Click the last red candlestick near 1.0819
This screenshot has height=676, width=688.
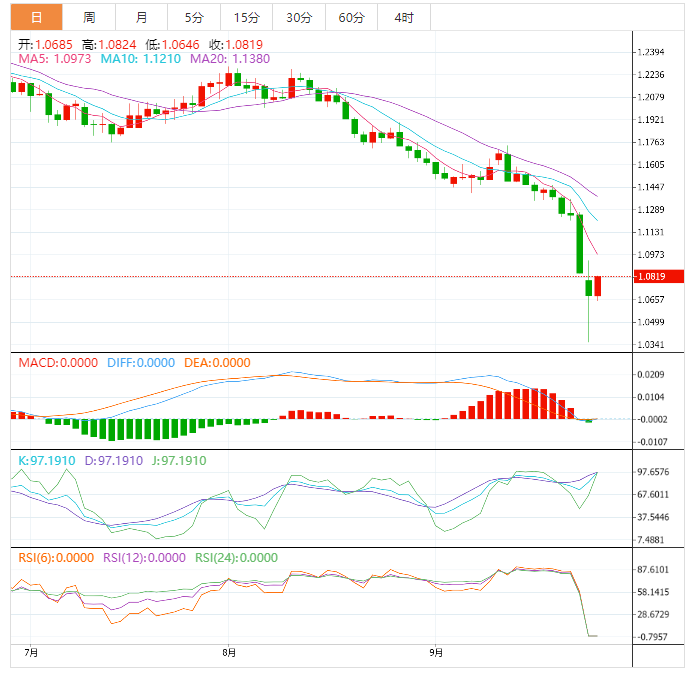pyautogui.click(x=598, y=286)
